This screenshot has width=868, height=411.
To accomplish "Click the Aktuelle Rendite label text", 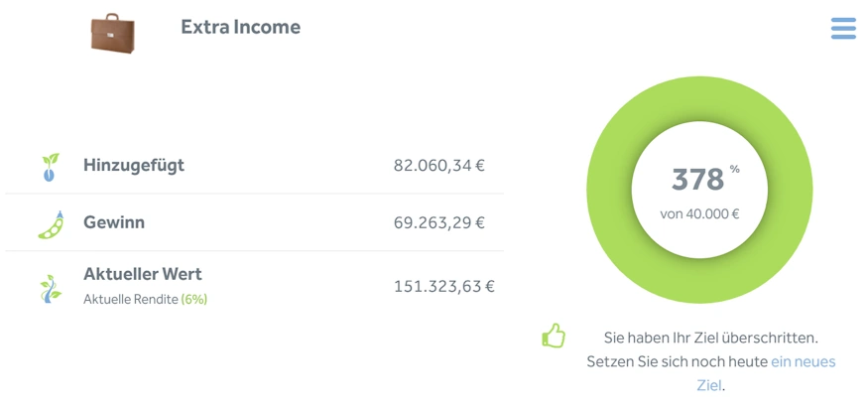I will pos(130,299).
